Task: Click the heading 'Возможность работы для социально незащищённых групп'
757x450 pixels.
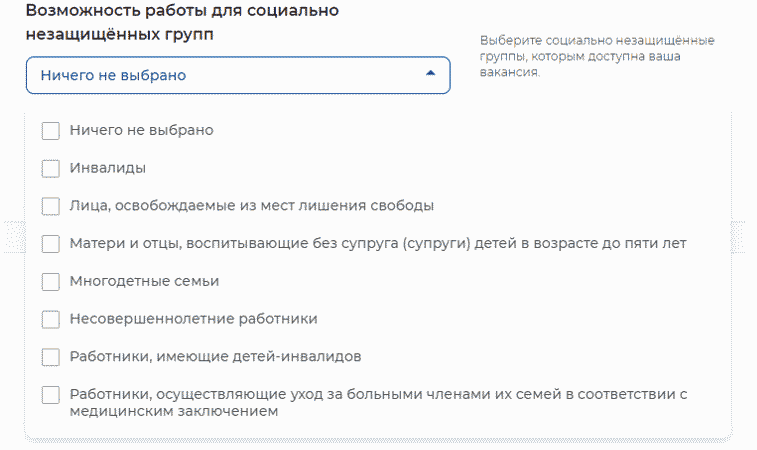Action: [x=180, y=22]
